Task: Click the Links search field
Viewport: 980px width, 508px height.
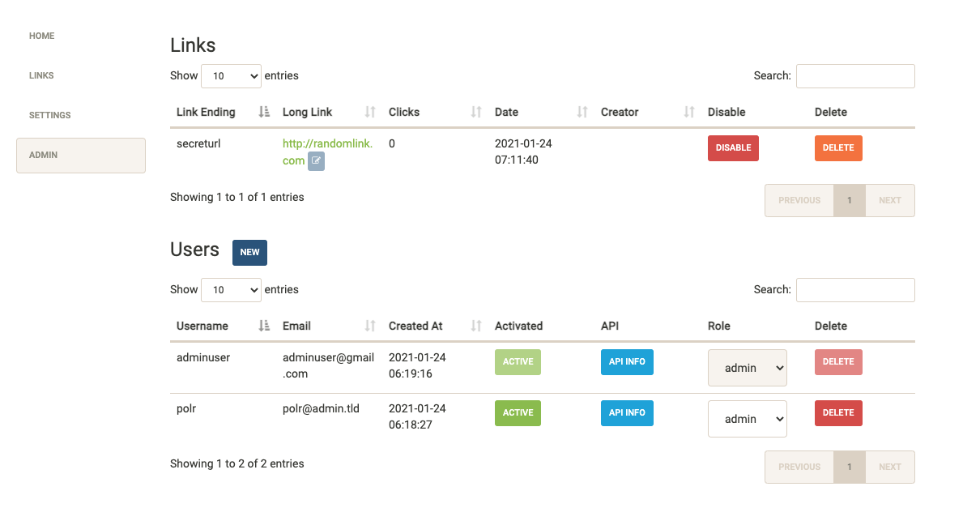Action: (x=855, y=75)
